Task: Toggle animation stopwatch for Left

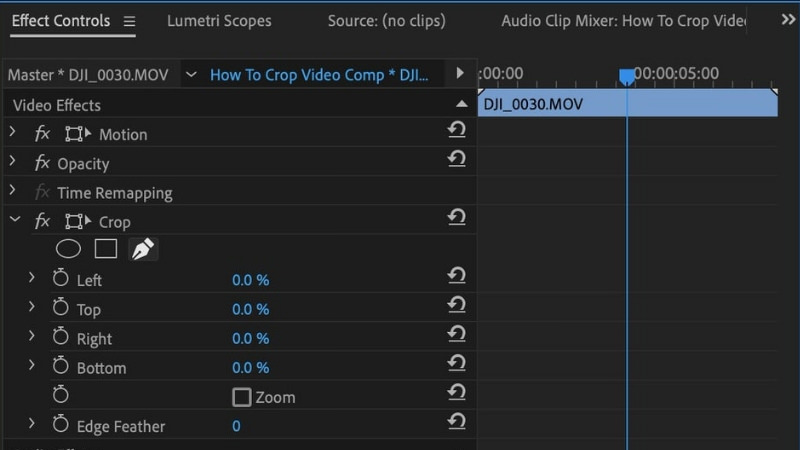Action: (60, 280)
